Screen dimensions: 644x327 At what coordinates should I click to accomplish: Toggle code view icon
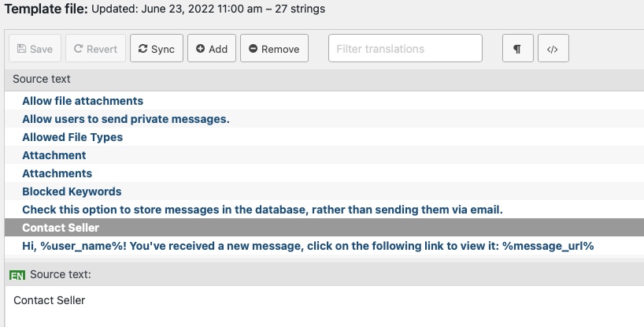pos(553,49)
